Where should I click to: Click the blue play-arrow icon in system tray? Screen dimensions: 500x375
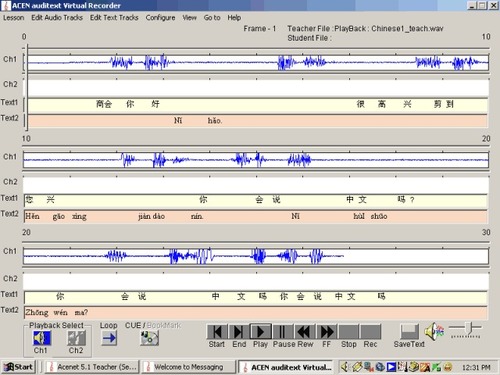pos(391,367)
